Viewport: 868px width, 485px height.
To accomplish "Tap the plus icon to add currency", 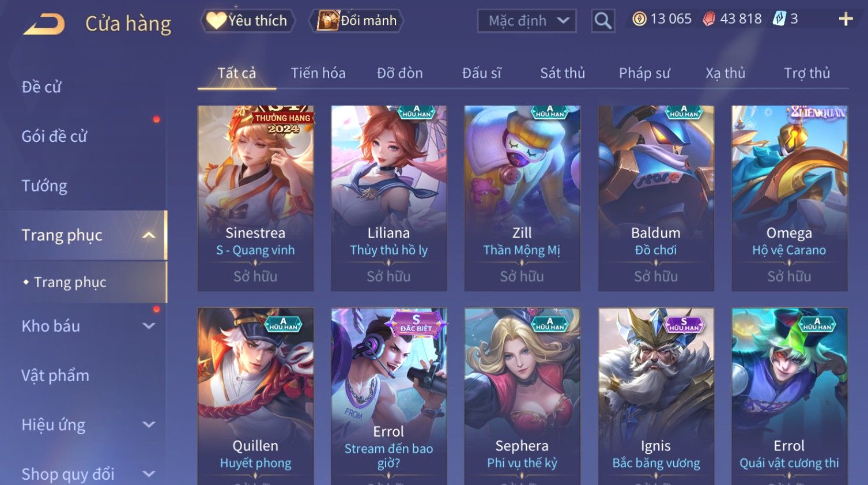I will pyautogui.click(x=846, y=19).
